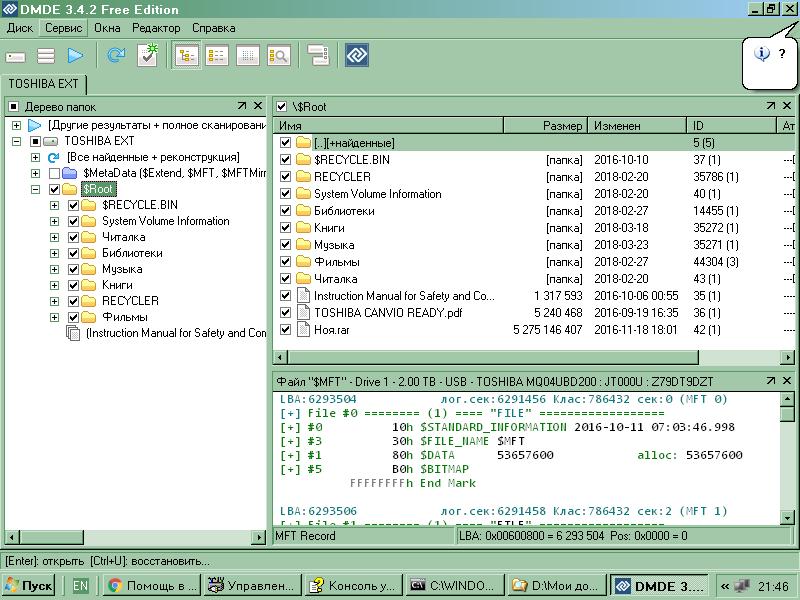Screen dimensions: 800x600
Task: Sort file list by Размер column
Action: 562,126
